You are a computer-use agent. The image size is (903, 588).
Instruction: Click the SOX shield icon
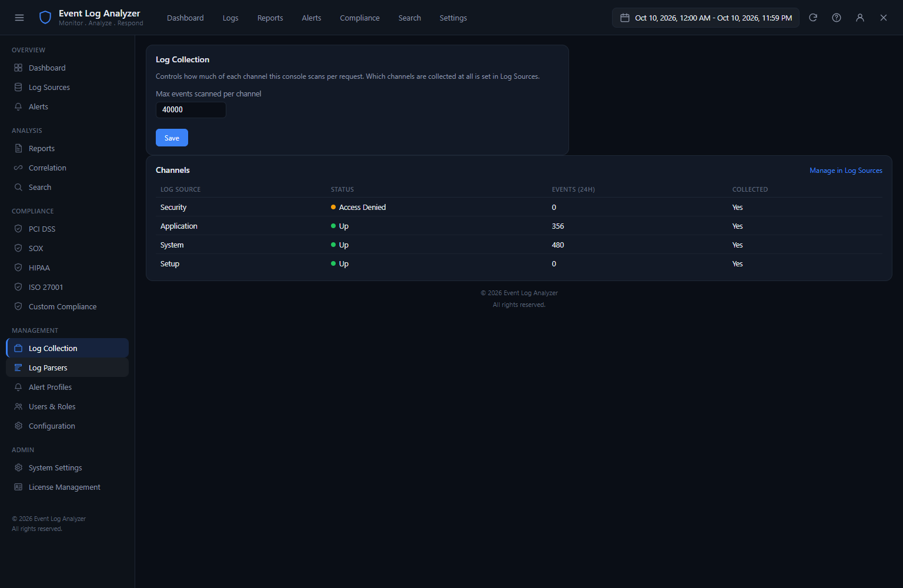point(18,248)
